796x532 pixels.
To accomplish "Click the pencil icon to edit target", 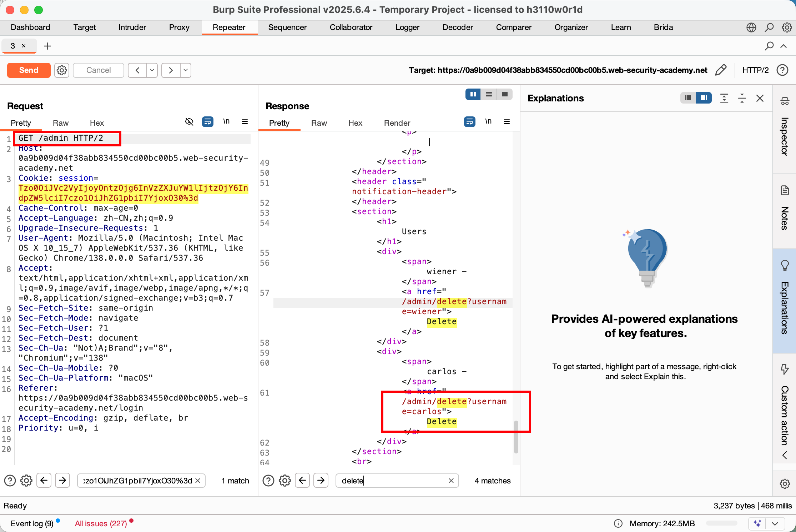I will pos(721,70).
